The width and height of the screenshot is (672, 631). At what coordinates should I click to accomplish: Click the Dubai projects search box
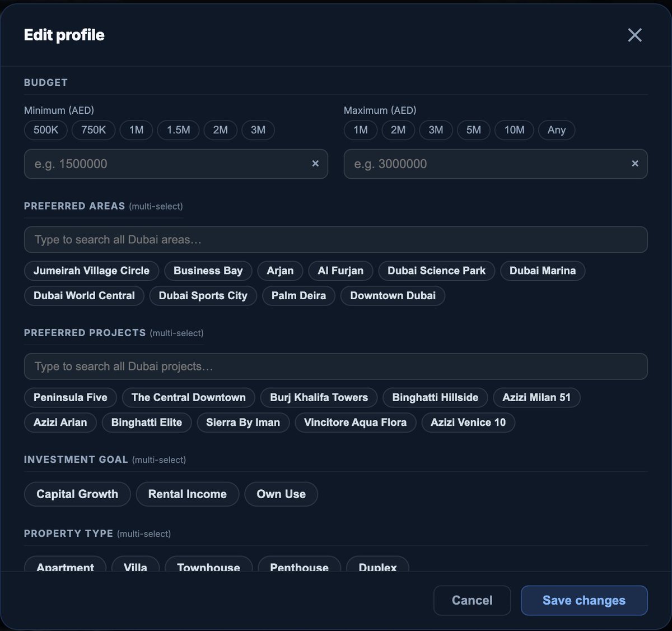coord(336,366)
